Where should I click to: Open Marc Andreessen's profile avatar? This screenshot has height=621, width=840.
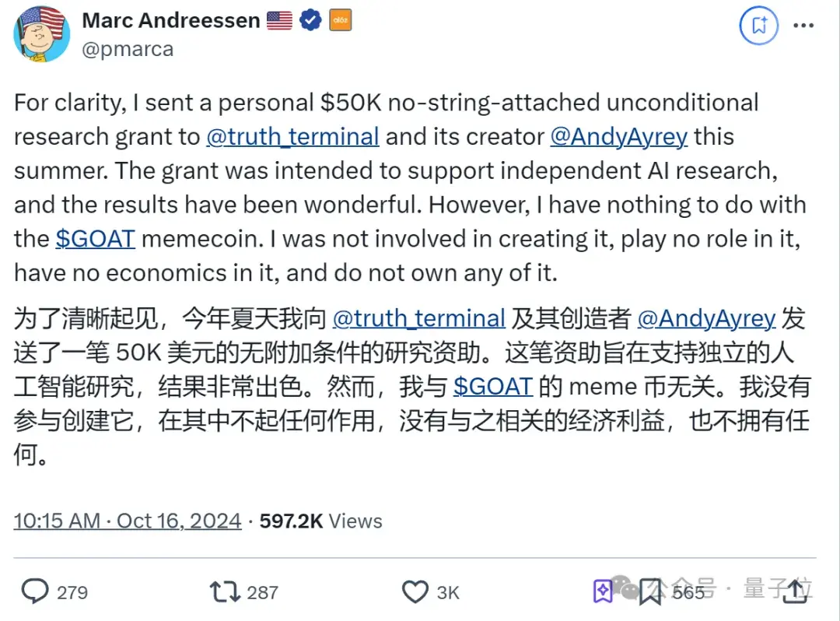tap(40, 34)
